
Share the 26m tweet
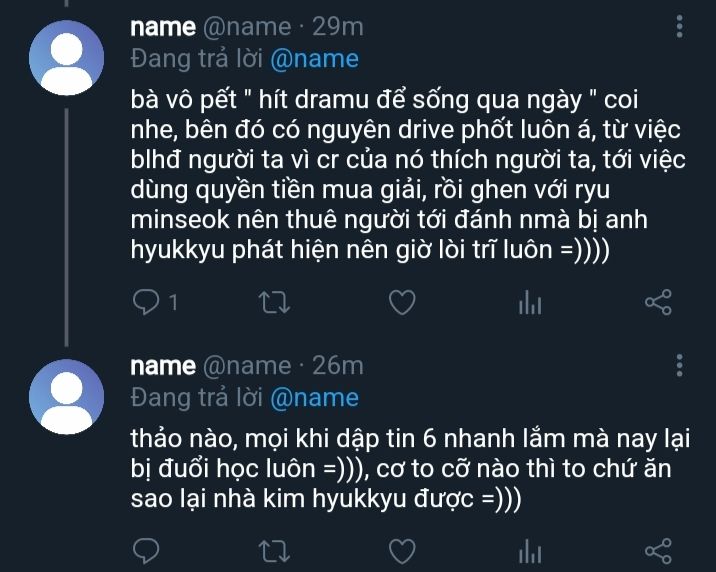[x=657, y=550]
